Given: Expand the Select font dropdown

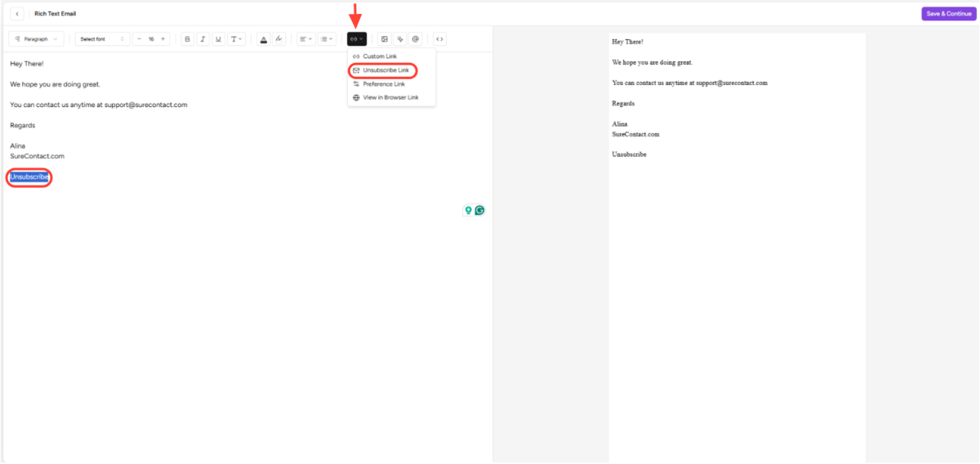Looking at the screenshot, I should point(102,39).
